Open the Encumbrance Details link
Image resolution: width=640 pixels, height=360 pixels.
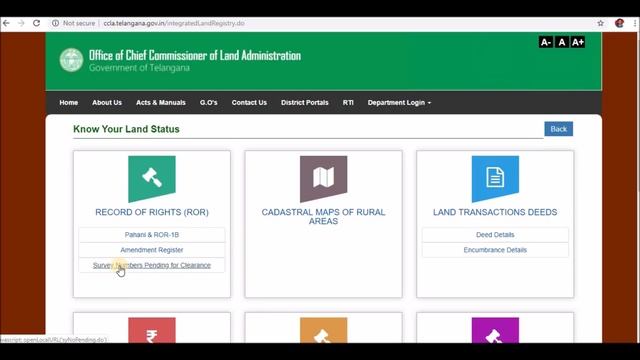(x=495, y=250)
